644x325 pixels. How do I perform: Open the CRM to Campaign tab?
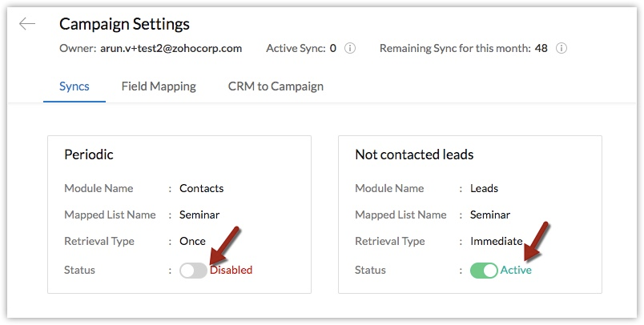click(276, 86)
